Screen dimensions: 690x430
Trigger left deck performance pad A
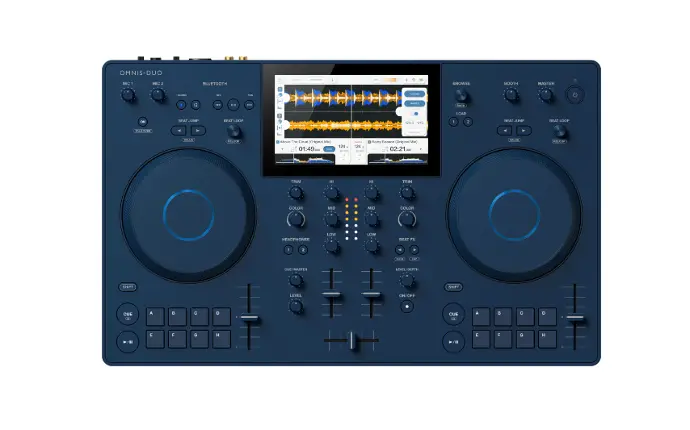pyautogui.click(x=155, y=316)
